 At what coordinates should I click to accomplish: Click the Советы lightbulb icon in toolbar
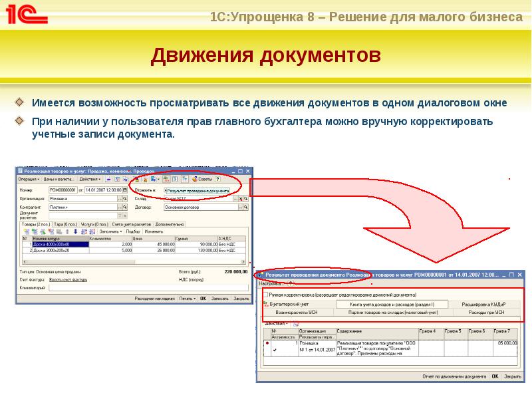pyautogui.click(x=195, y=179)
